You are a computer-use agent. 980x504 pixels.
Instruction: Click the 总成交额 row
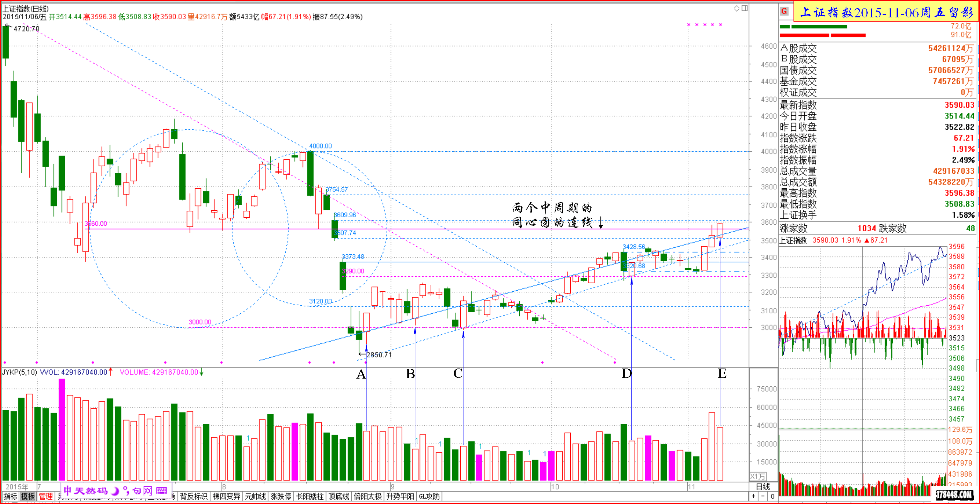(x=877, y=182)
